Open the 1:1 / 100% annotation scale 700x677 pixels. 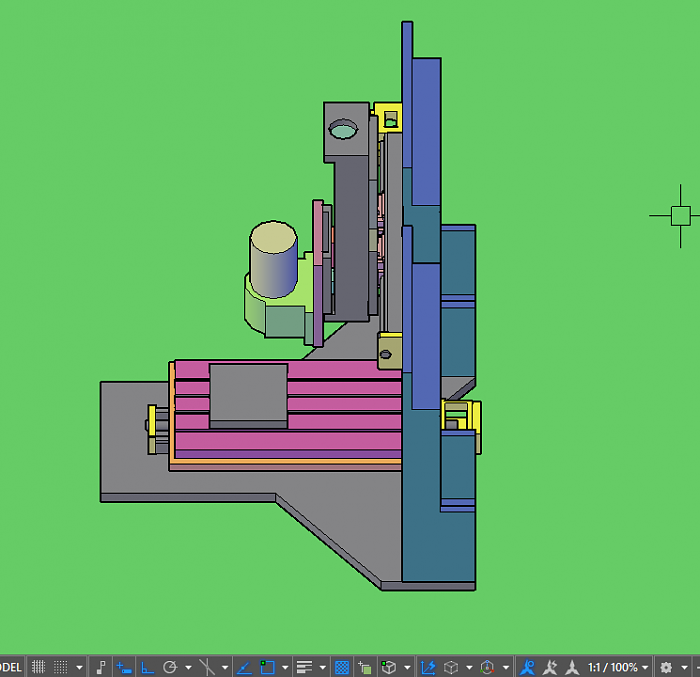(x=612, y=667)
